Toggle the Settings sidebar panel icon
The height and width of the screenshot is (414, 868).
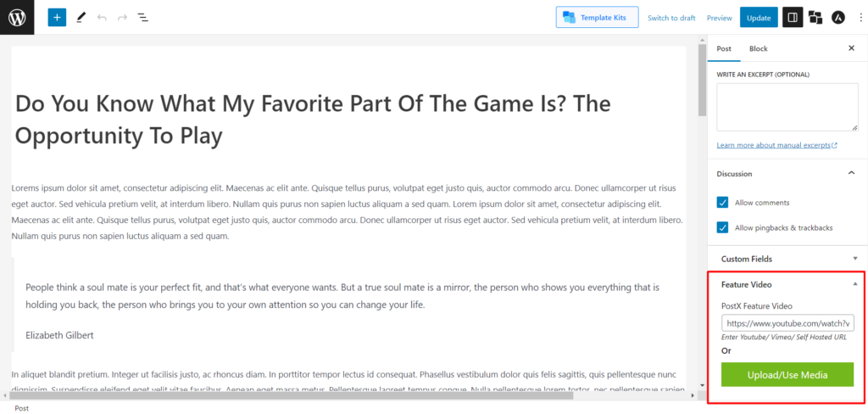pyautogui.click(x=793, y=18)
